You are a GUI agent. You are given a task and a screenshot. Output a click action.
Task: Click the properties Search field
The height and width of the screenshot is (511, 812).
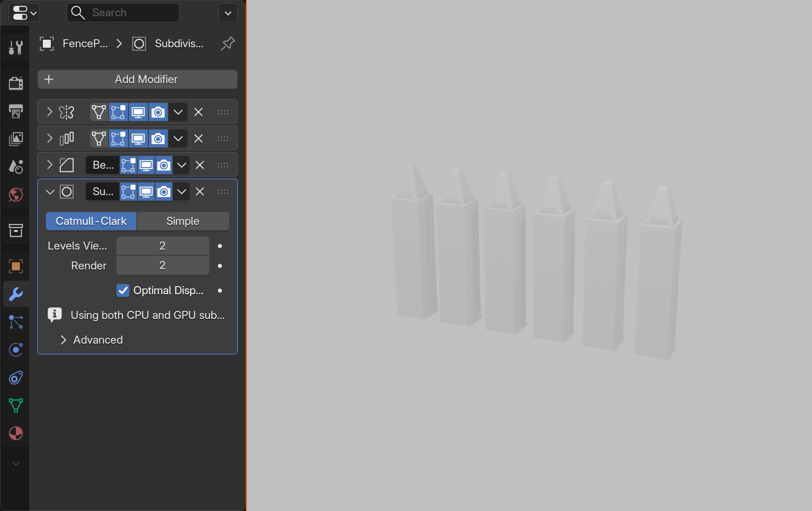(123, 13)
